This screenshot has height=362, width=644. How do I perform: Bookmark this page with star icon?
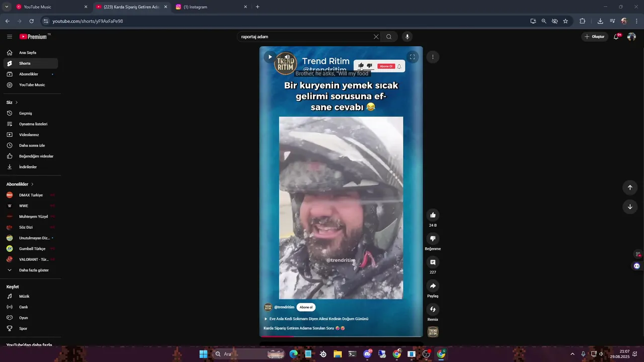[x=566, y=21]
